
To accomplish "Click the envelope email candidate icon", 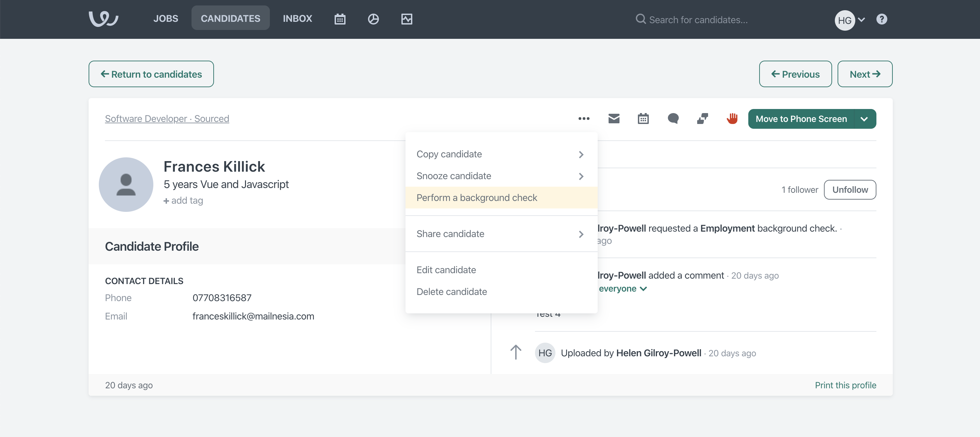I will pos(614,119).
